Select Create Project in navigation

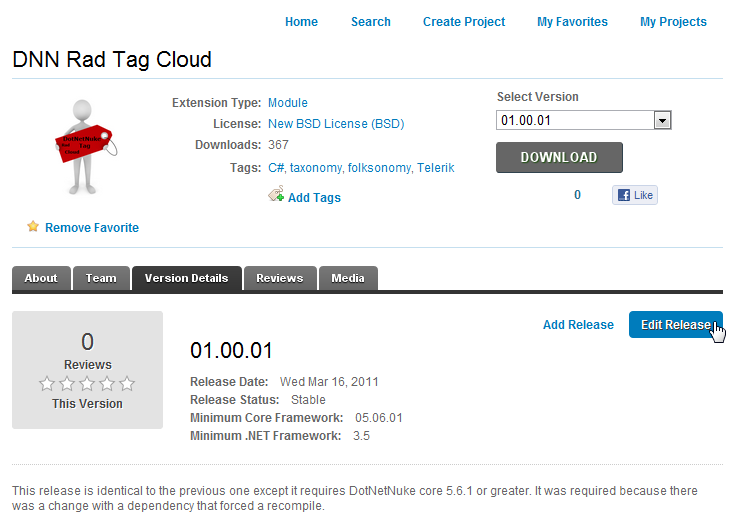[464, 22]
